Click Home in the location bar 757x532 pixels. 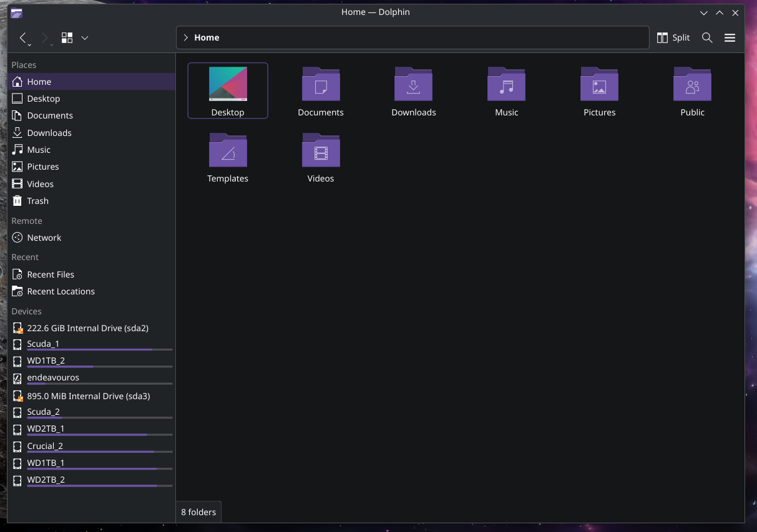(207, 38)
